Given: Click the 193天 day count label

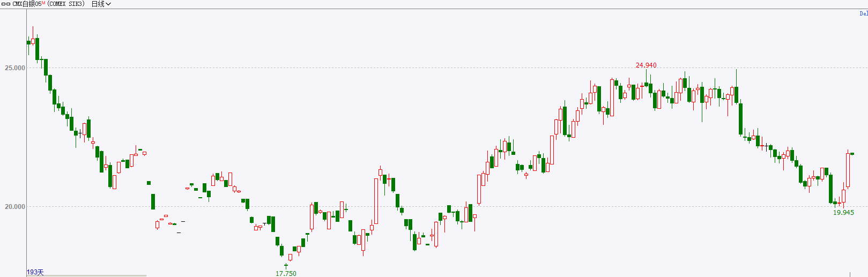Looking at the screenshot, I should point(35,272).
